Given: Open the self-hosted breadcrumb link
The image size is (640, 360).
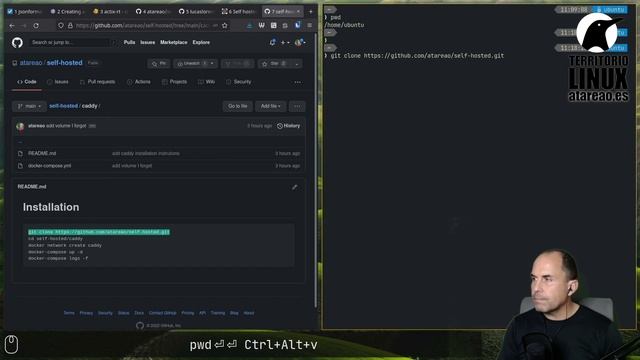Looking at the screenshot, I should tap(63, 106).
